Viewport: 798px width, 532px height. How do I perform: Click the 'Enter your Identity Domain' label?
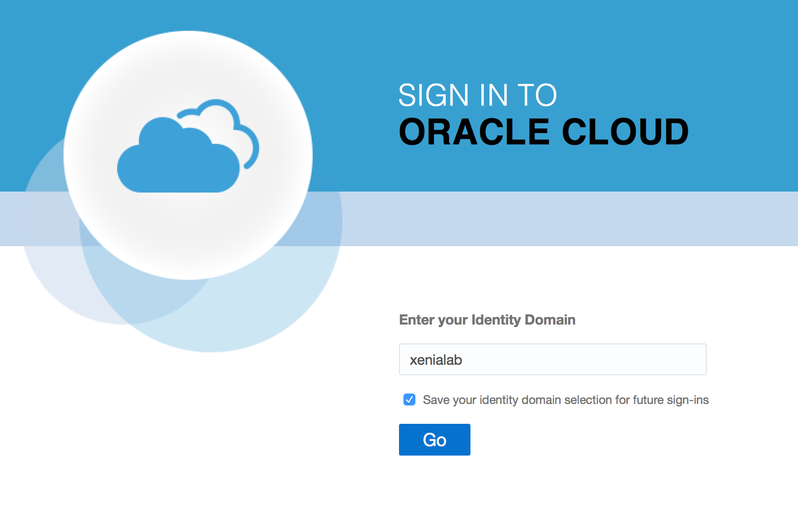pos(487,320)
